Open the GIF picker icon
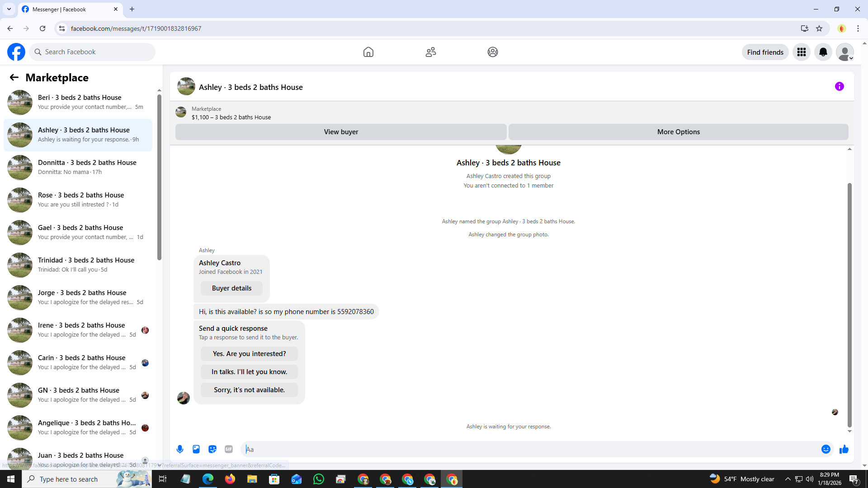 click(x=229, y=449)
